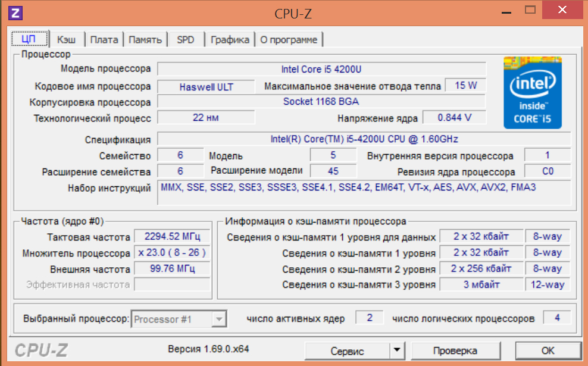Click the Сервис button
The height and width of the screenshot is (366, 588).
pos(347,351)
